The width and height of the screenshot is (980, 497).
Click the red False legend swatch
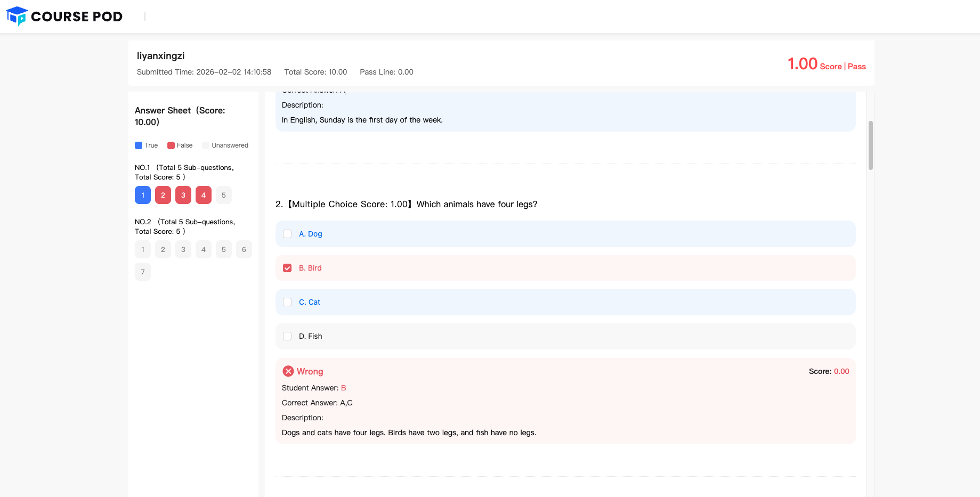(171, 145)
